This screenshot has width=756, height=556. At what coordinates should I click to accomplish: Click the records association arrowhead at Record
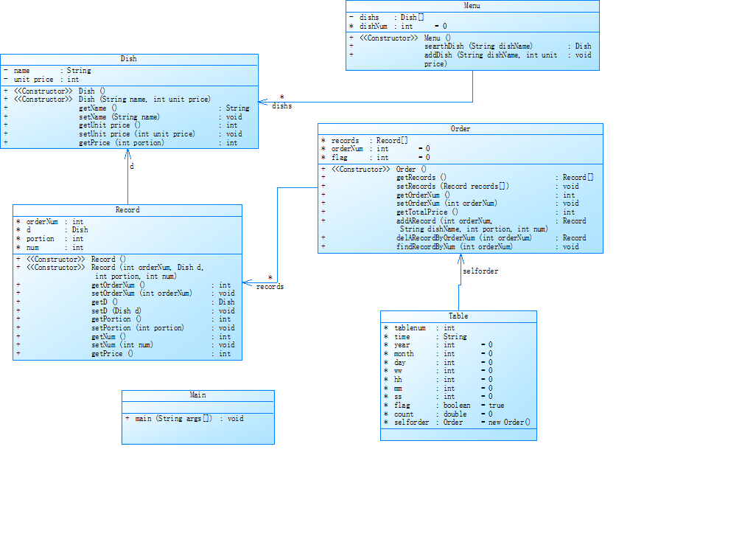pos(247,282)
